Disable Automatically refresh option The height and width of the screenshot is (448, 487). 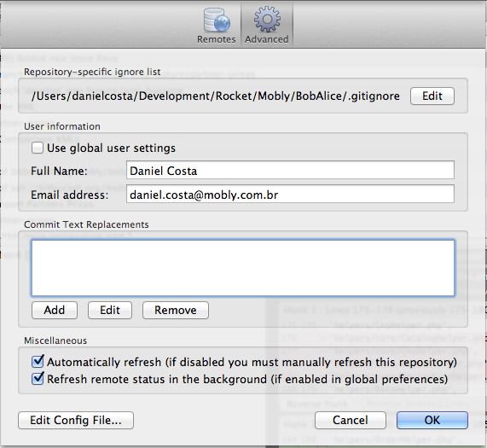38,362
